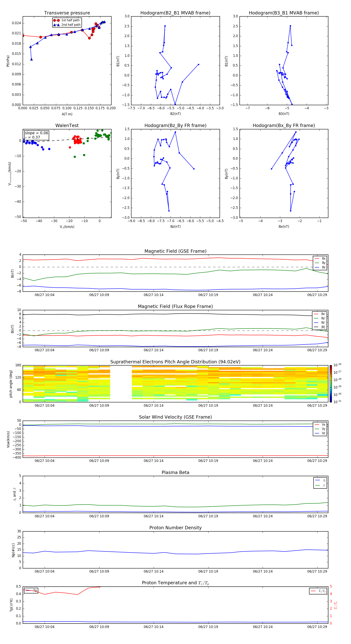Click the 'Np(#/cc)' axis label

pos(13,550)
